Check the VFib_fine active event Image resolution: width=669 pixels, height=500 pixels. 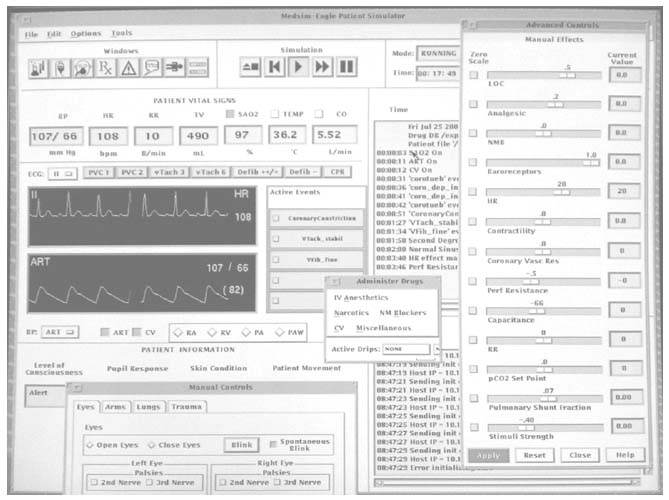click(x=276, y=259)
